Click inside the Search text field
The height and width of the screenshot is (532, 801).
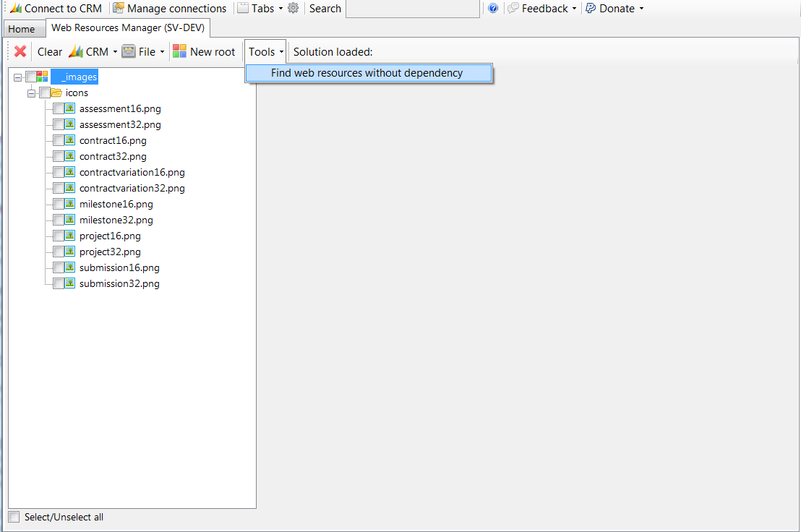tap(412, 9)
